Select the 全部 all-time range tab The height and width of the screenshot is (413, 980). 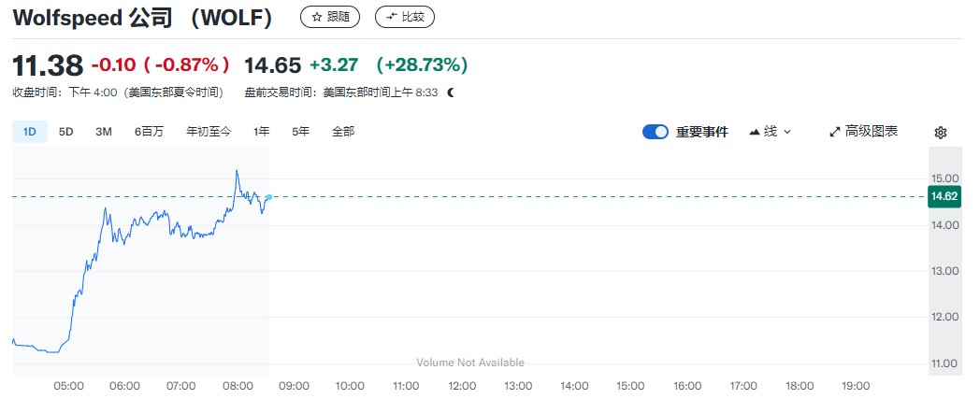[343, 132]
